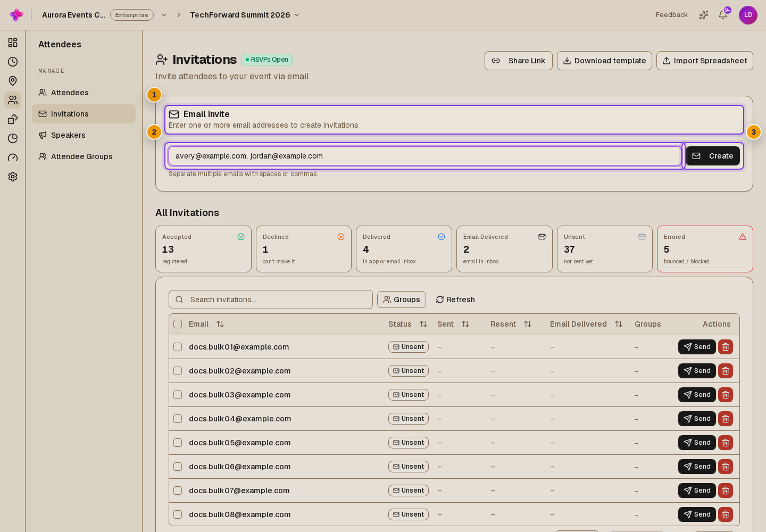Image resolution: width=766 pixels, height=532 pixels.
Task: Click Import Spreadsheet button
Action: 705,61
